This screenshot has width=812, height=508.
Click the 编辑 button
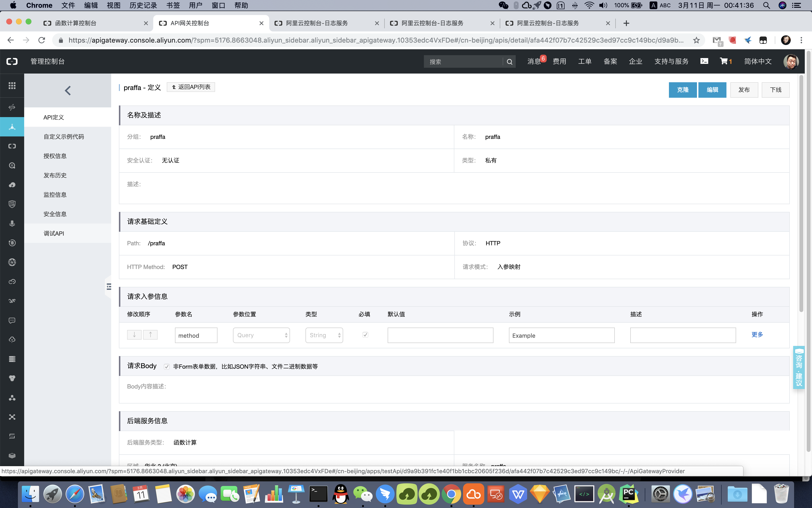tap(712, 90)
